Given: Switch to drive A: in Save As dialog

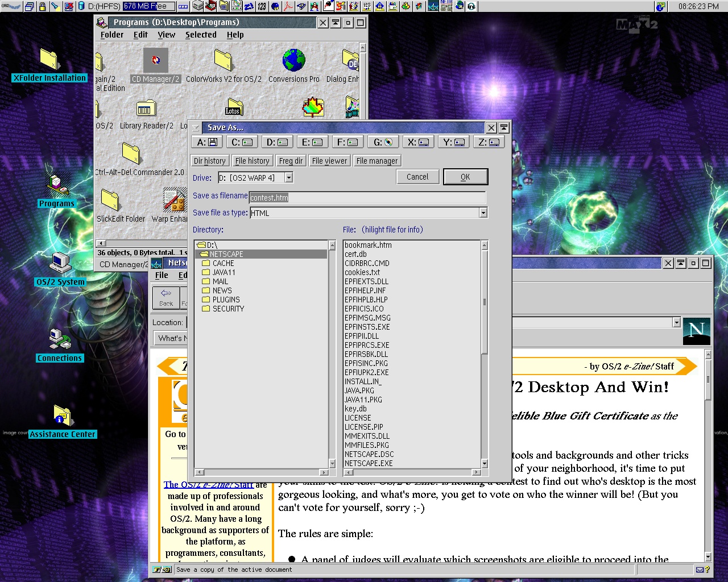Looking at the screenshot, I should coord(207,142).
